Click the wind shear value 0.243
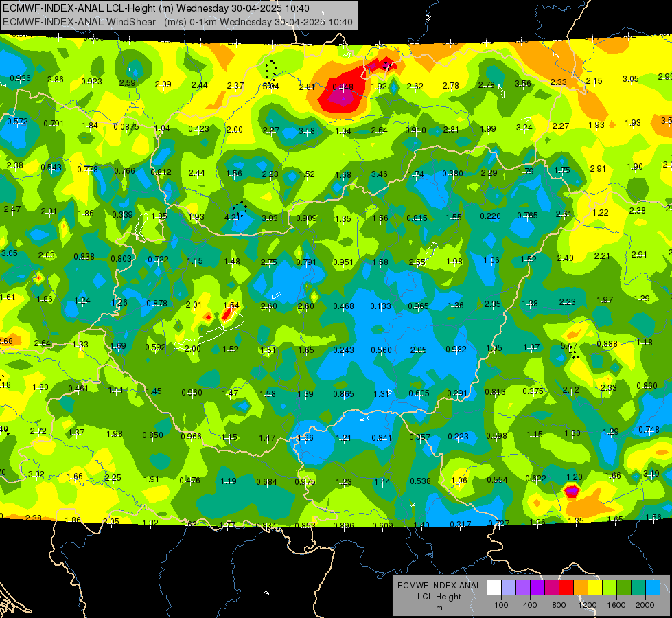672x618 pixels. pyautogui.click(x=344, y=350)
